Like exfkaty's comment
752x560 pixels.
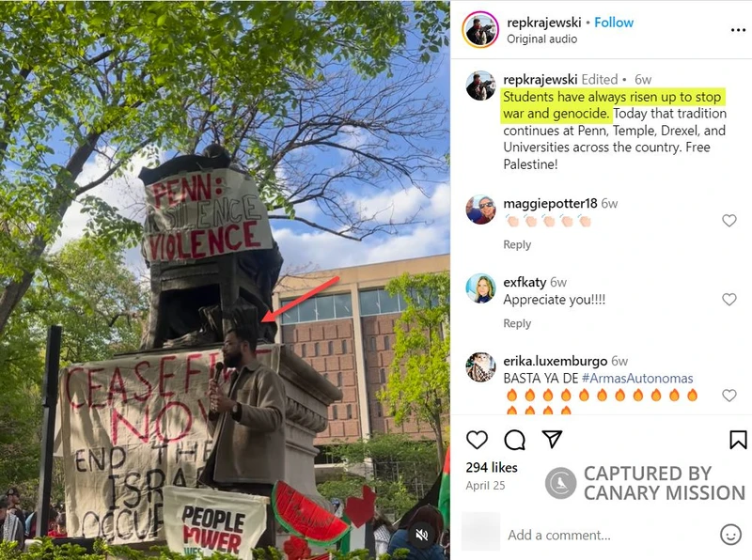tap(729, 300)
